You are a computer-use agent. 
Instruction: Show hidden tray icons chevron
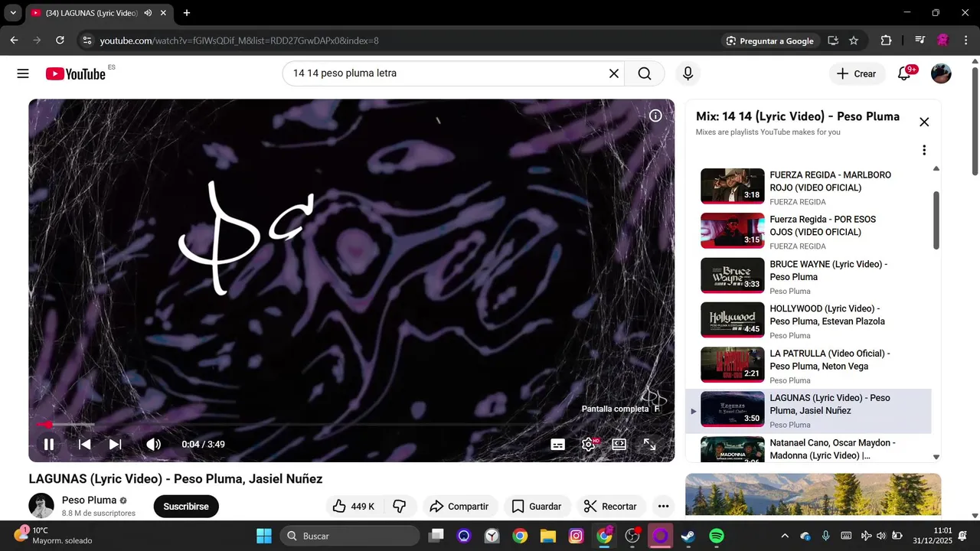pyautogui.click(x=784, y=536)
